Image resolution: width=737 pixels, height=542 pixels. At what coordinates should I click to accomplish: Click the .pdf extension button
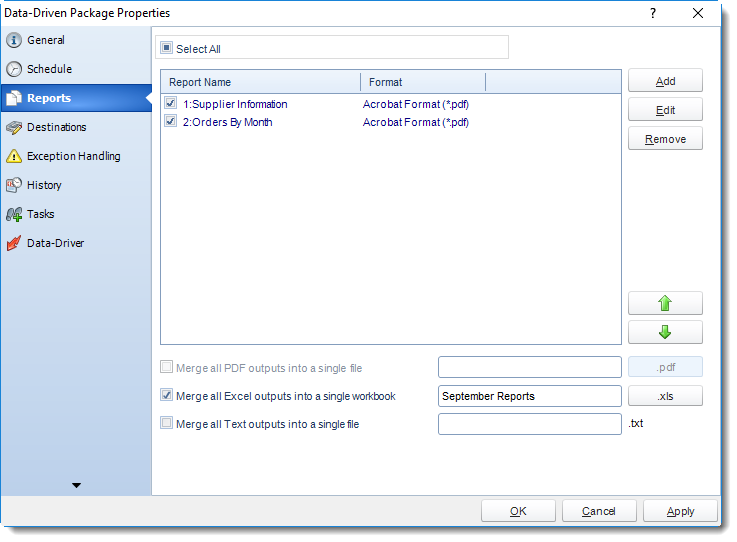pyautogui.click(x=665, y=367)
